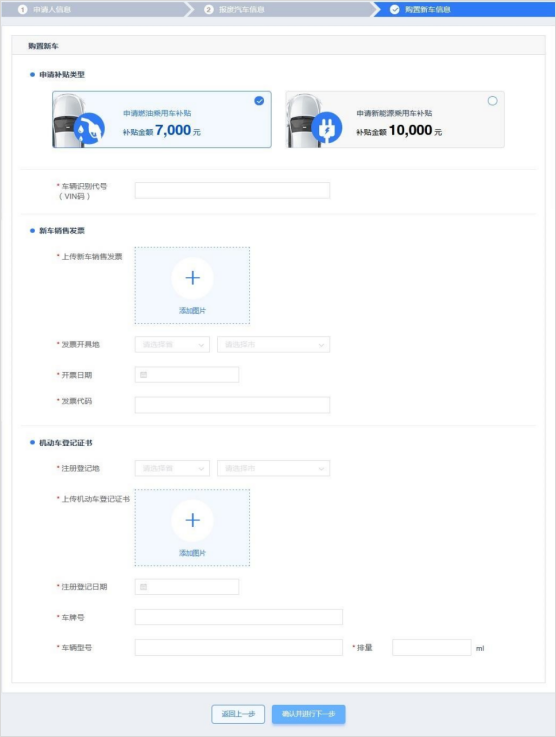Click the electric plug icon on new energy card

click(327, 128)
